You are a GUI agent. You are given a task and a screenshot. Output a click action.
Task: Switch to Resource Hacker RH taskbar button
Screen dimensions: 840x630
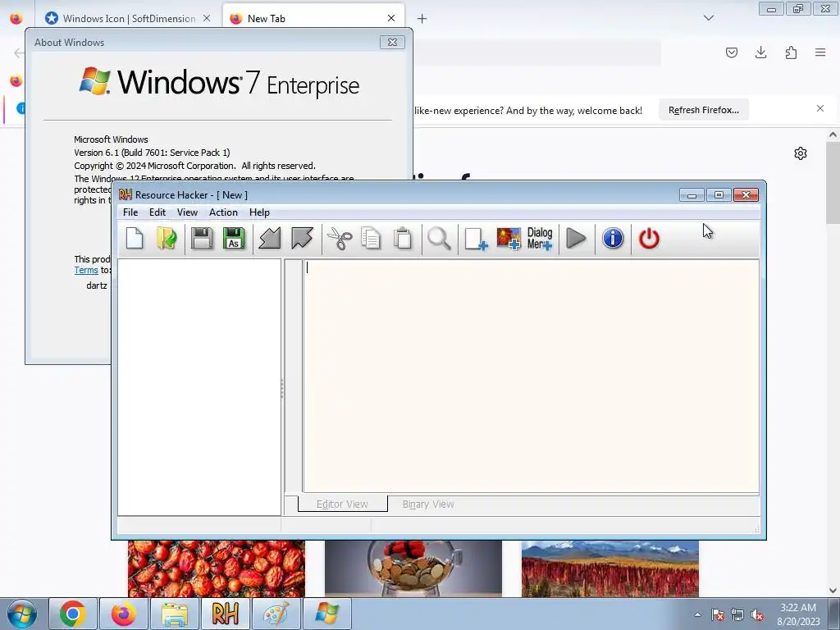[x=225, y=614]
